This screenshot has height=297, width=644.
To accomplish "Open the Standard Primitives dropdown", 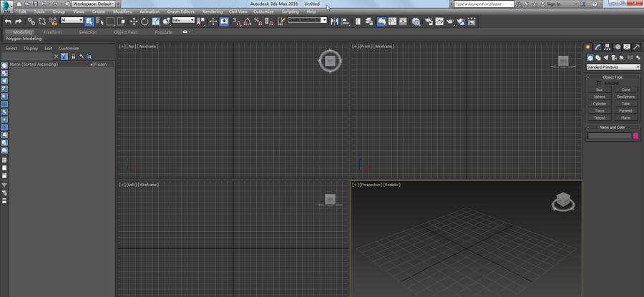I will click(613, 67).
